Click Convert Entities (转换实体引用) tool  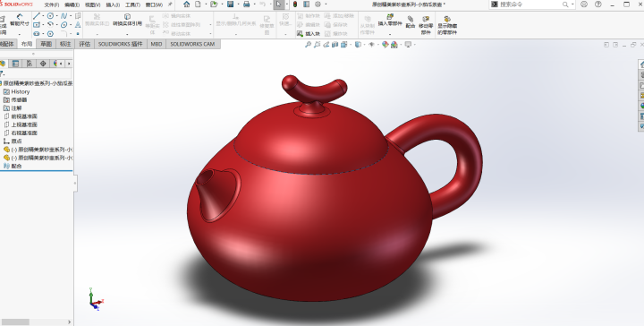click(x=127, y=20)
